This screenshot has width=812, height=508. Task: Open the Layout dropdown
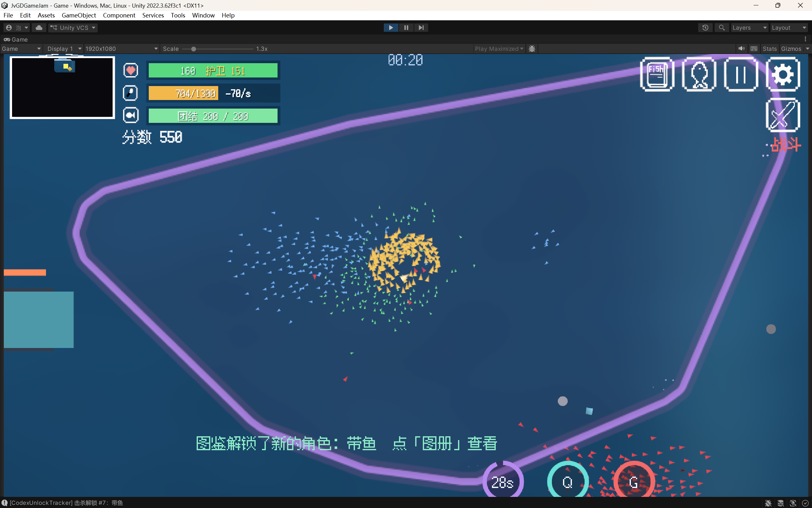789,28
